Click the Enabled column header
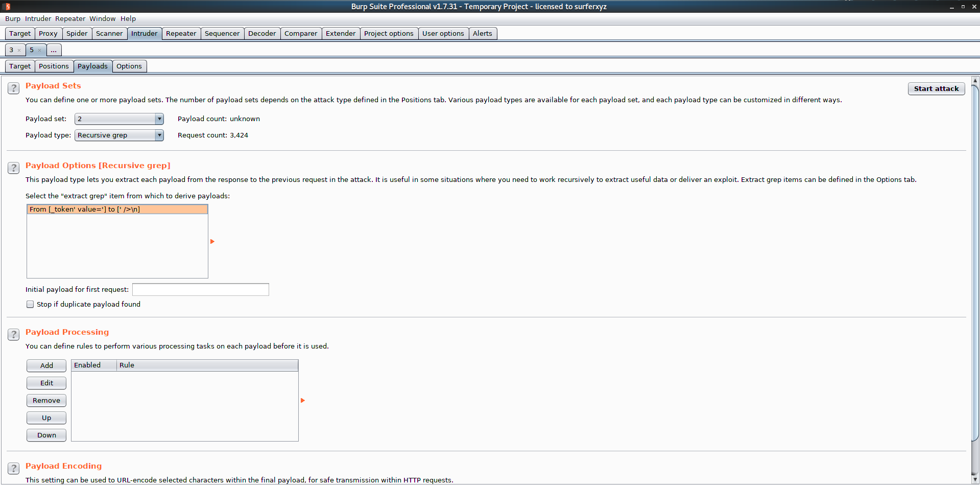This screenshot has width=980, height=485. click(94, 365)
